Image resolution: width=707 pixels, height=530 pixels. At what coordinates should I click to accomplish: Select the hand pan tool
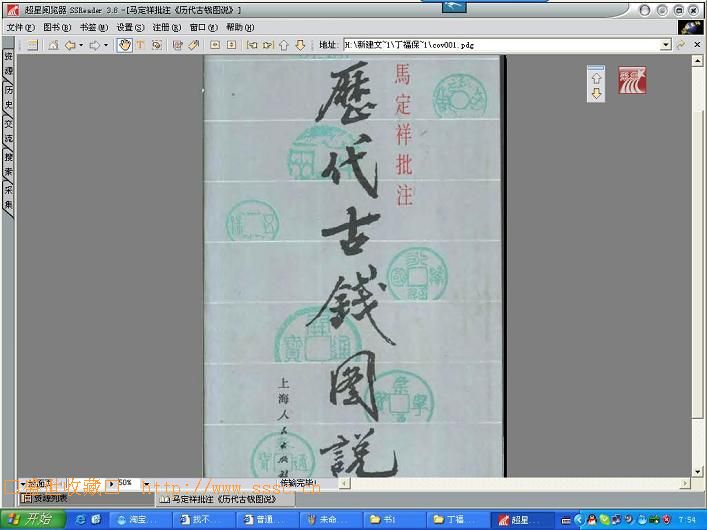pyautogui.click(x=125, y=45)
